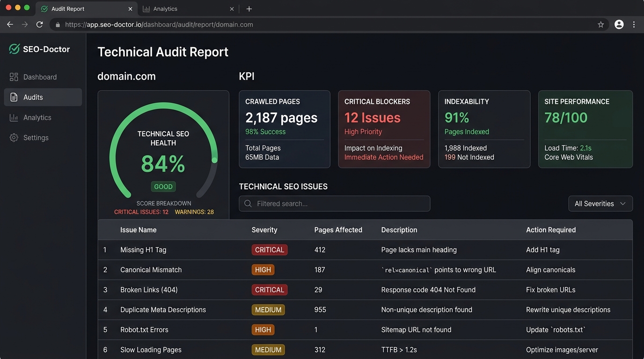Click CRITICAL ISSUES: 12 in score breakdown

[x=141, y=212]
